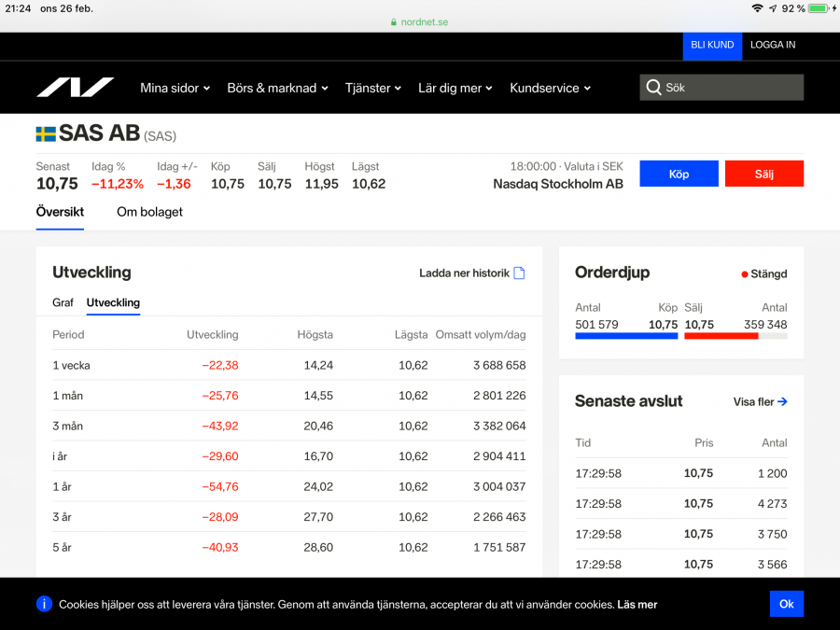Click the red Stängd status dot
The image size is (840, 630).
click(x=744, y=274)
